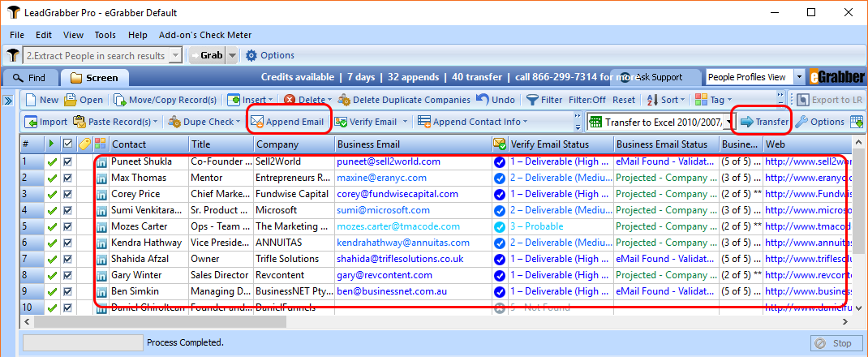
Task: Click the progress bar in status area
Action: [x=83, y=342]
